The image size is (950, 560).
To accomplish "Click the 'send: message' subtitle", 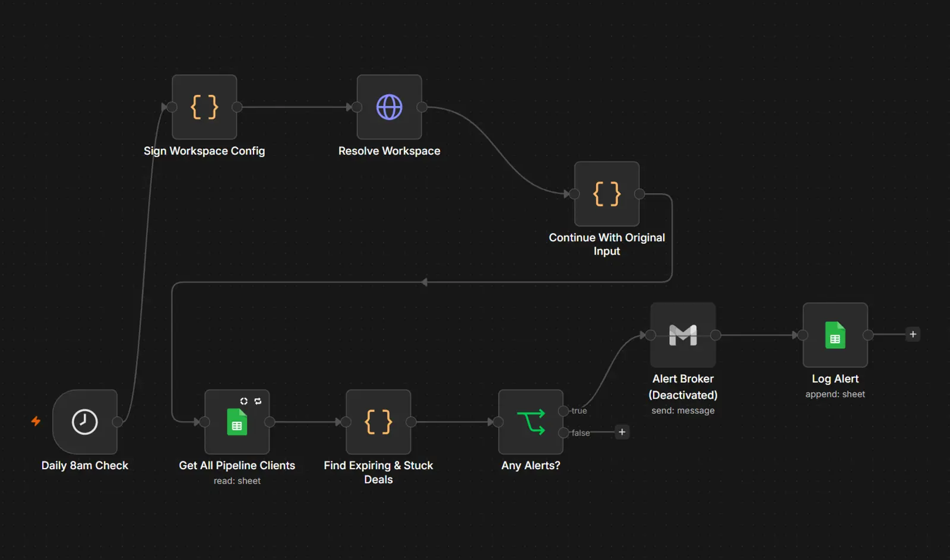I will (x=683, y=411).
